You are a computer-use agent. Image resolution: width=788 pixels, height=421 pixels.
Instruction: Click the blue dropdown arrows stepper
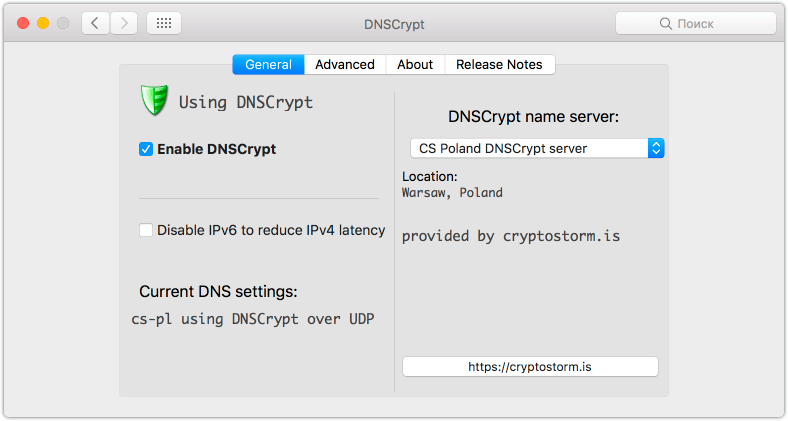tap(656, 148)
